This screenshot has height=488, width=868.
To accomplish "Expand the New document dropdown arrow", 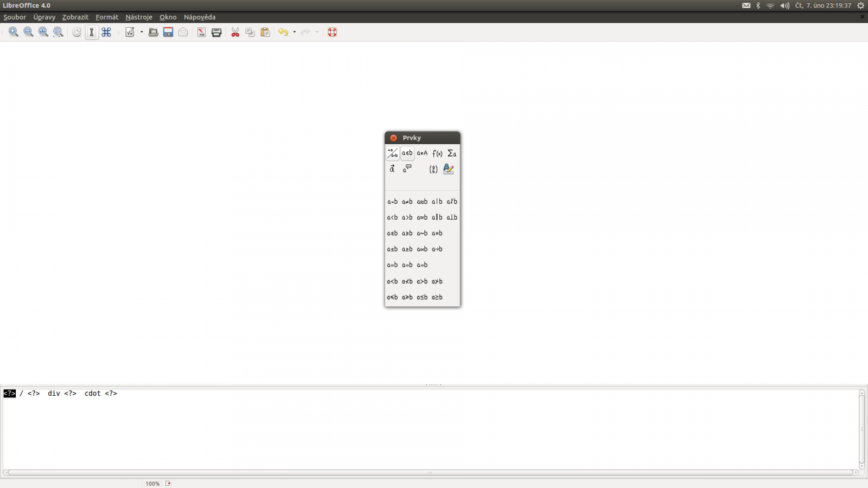I will point(142,32).
